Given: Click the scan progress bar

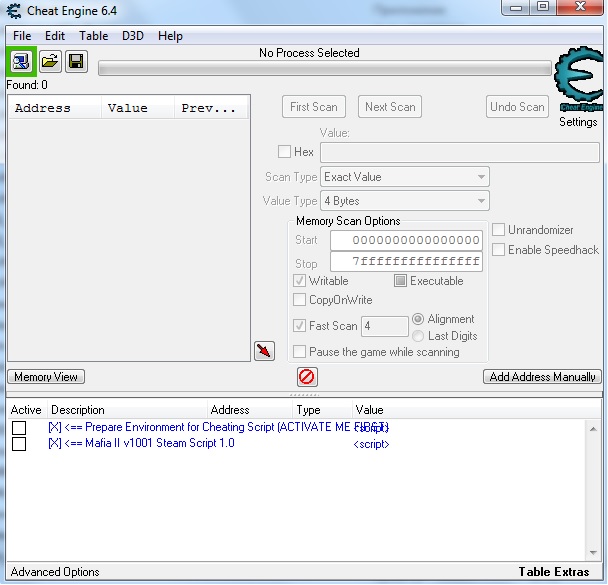Looking at the screenshot, I should [x=325, y=69].
